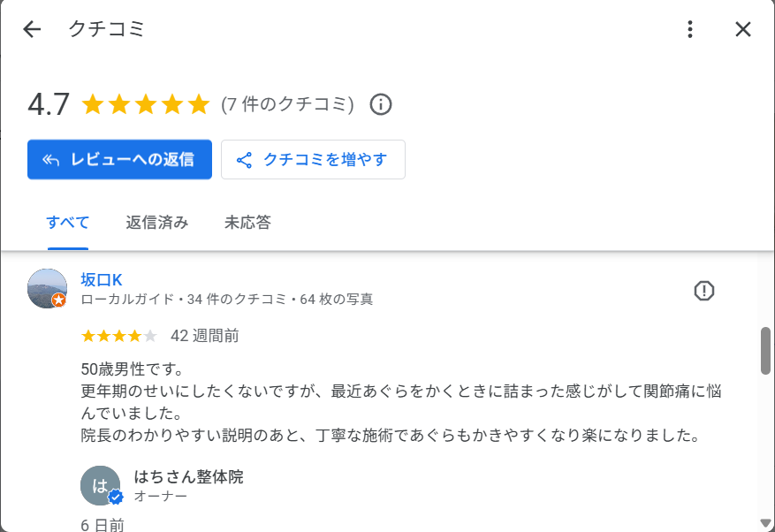Close the クチコミ panel
Viewport: 775px width, 532px height.
[743, 29]
